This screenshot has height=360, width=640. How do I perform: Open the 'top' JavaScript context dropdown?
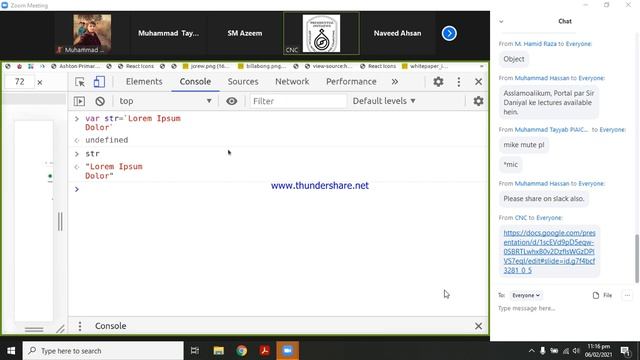[165, 101]
